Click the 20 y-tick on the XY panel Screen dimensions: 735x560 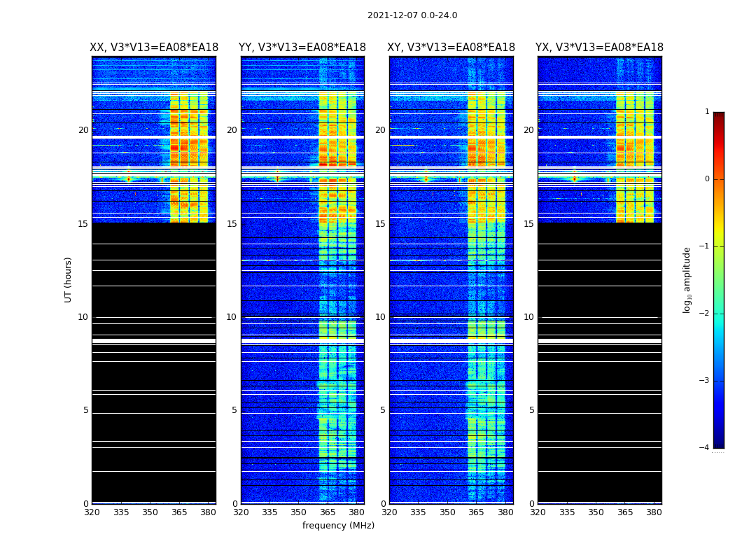point(380,130)
